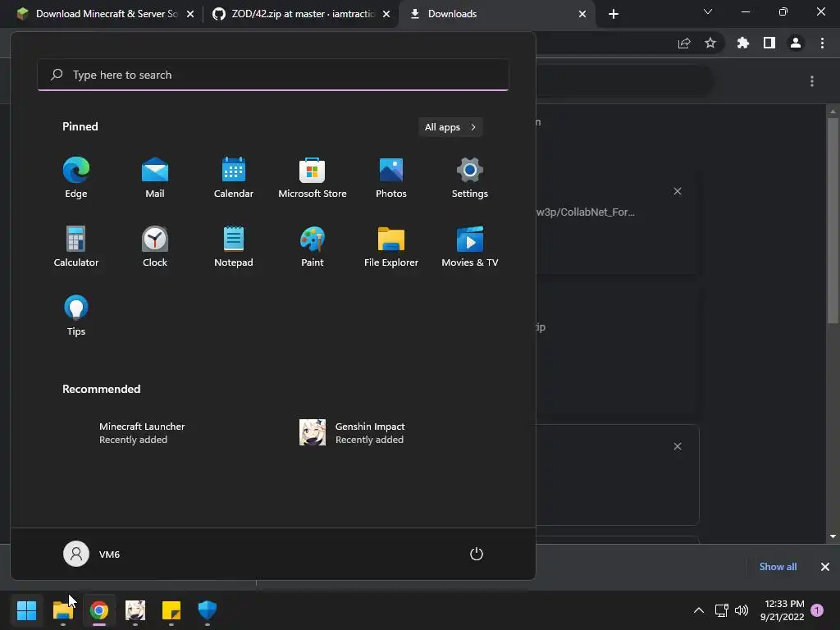Expand the All apps list
The image size is (840, 630).
[450, 127]
